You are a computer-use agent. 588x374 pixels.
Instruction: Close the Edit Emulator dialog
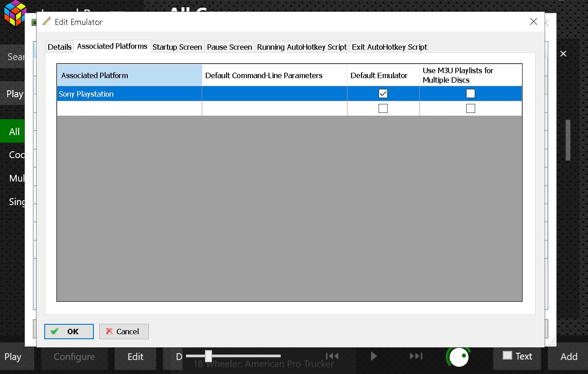click(x=533, y=22)
